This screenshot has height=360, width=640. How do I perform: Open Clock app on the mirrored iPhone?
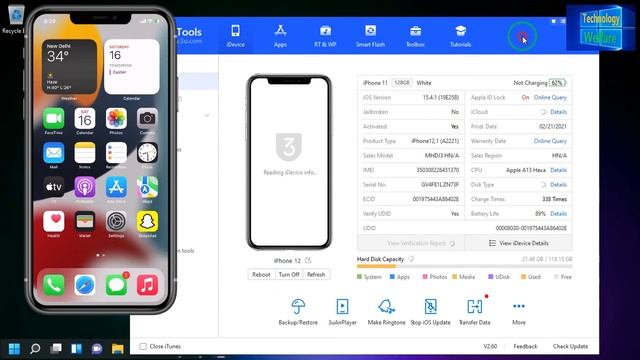point(147,153)
